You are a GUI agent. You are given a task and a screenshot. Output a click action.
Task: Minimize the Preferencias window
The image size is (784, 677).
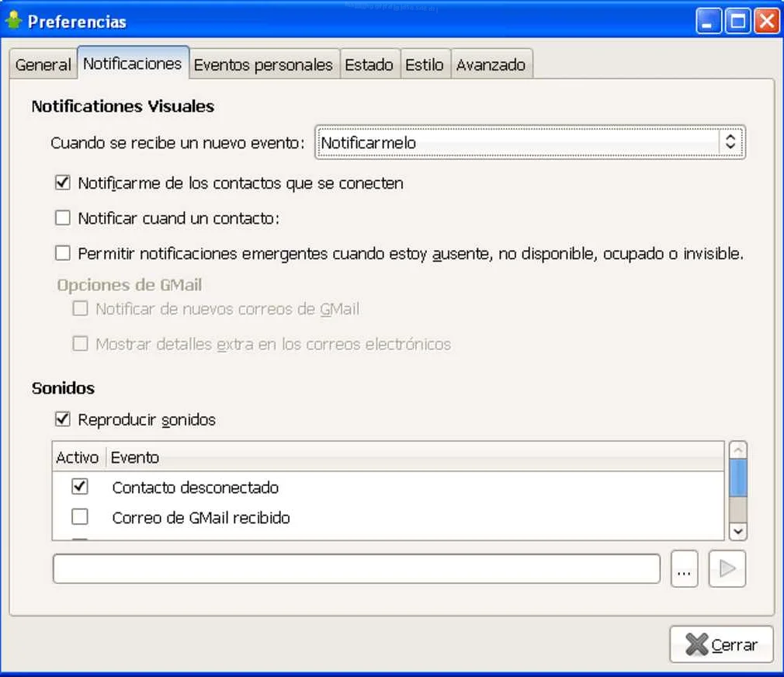pyautogui.click(x=709, y=21)
